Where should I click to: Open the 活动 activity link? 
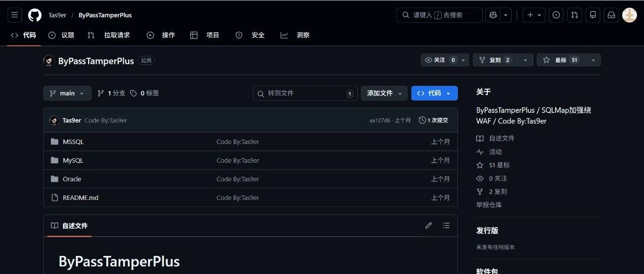click(489, 152)
